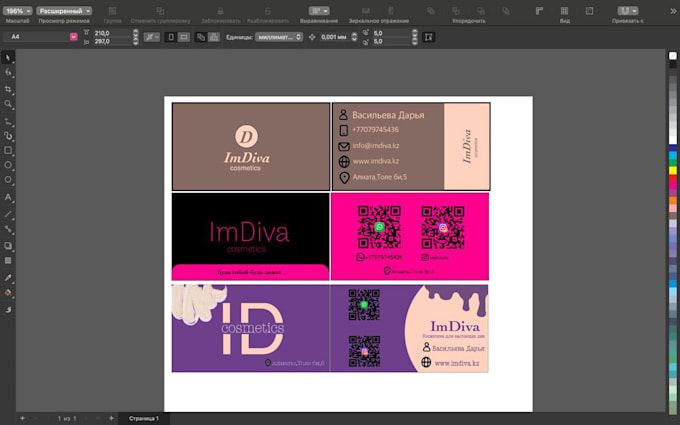The width and height of the screenshot is (680, 425).
Task: Select the Connector tool
Action: coord(8,229)
